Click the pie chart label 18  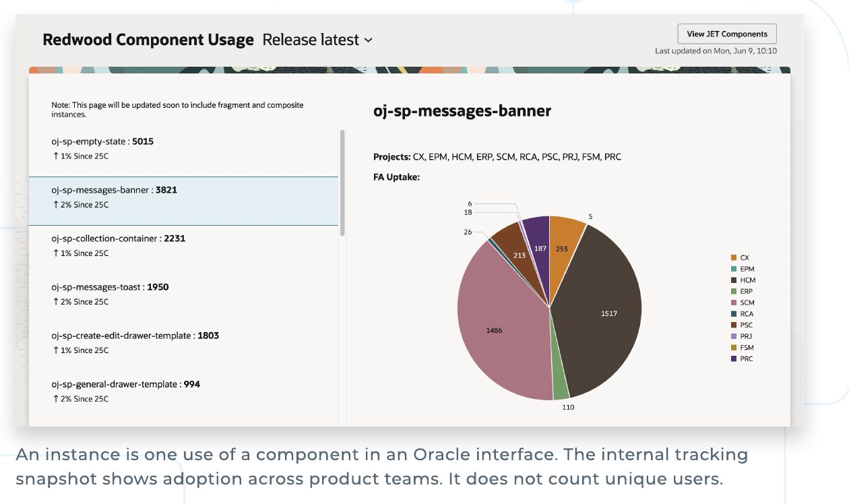pyautogui.click(x=468, y=212)
